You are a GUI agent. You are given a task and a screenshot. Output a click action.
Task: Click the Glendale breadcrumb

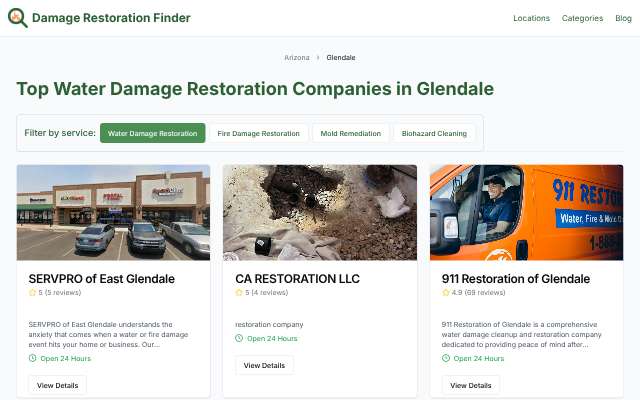[x=341, y=58]
